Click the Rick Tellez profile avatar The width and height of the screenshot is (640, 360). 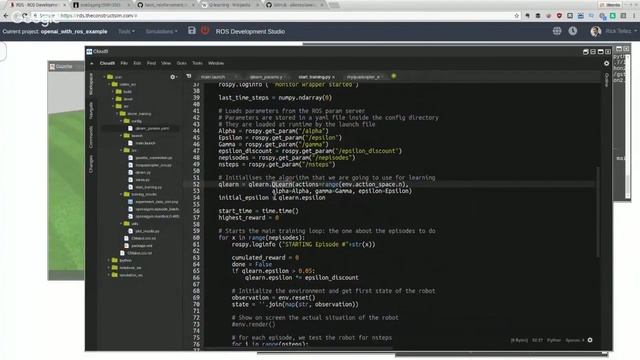click(596, 31)
